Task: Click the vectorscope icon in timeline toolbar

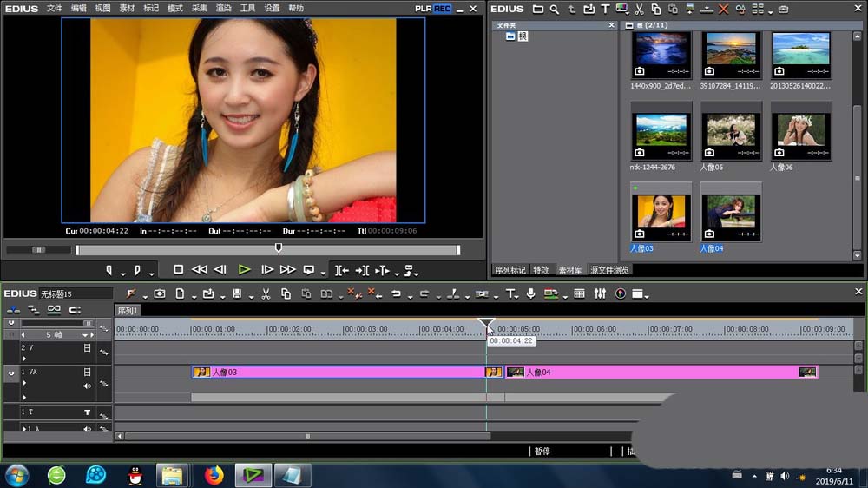Action: [621, 294]
